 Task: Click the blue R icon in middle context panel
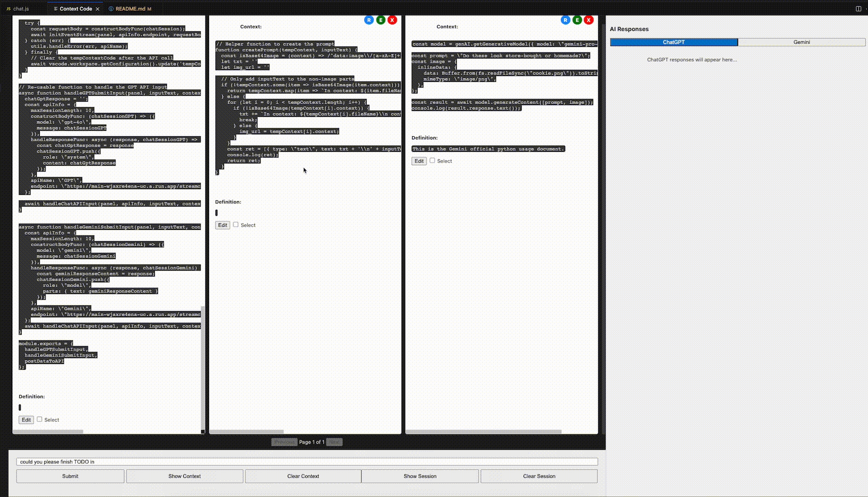pos(369,20)
